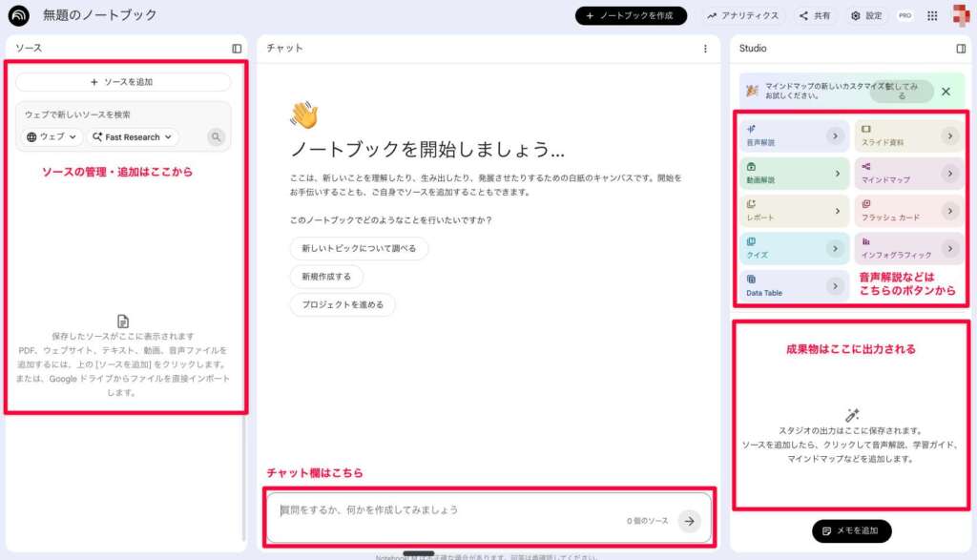This screenshot has width=977, height=560.
Task: Open 動画解説 customize arrow
Action: 837,174
